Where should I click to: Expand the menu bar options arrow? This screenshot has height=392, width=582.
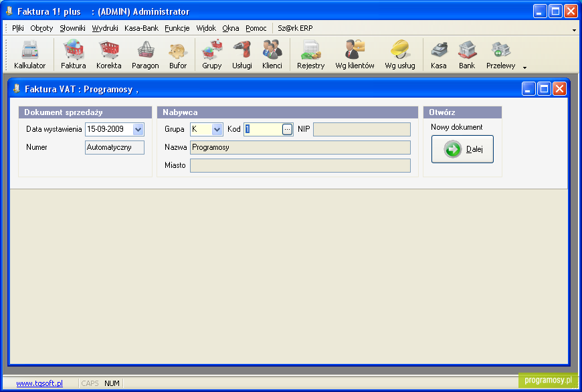(574, 30)
